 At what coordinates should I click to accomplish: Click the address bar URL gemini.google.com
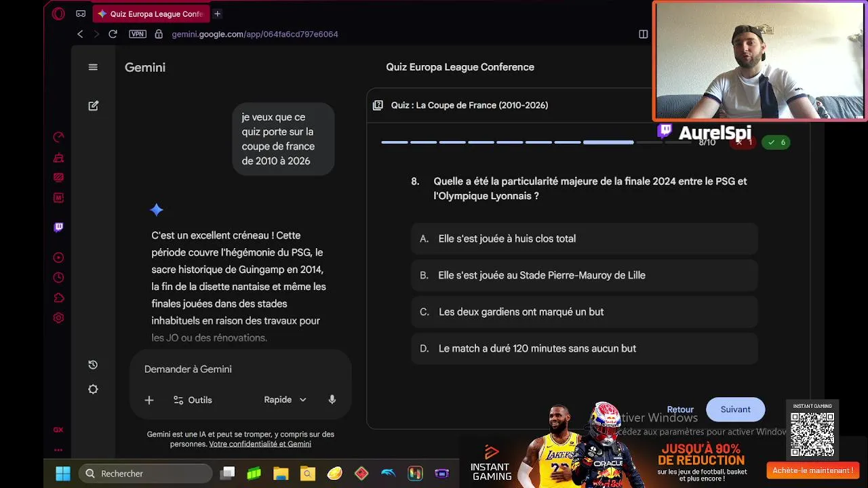tap(254, 34)
